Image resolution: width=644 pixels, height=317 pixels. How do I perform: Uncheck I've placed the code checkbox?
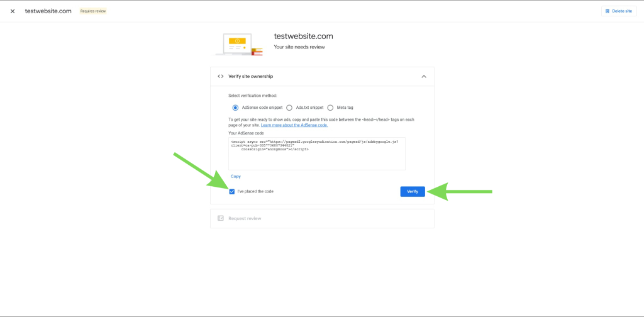(x=232, y=191)
